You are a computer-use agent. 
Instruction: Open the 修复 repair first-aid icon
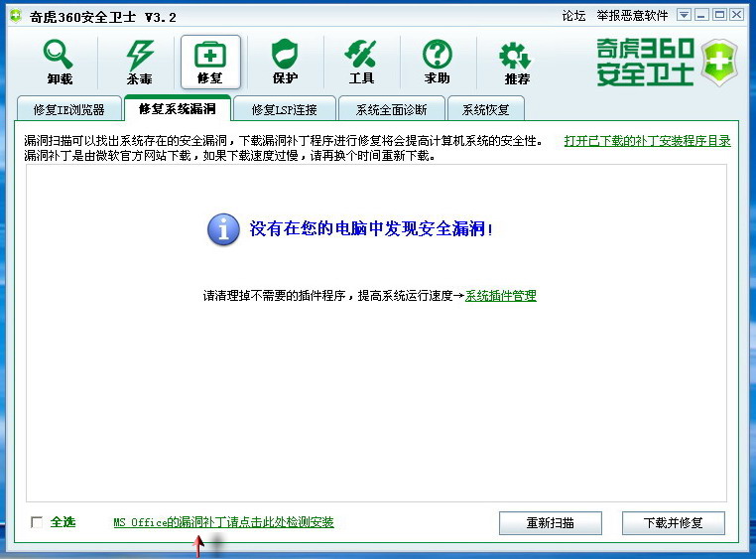pos(210,62)
